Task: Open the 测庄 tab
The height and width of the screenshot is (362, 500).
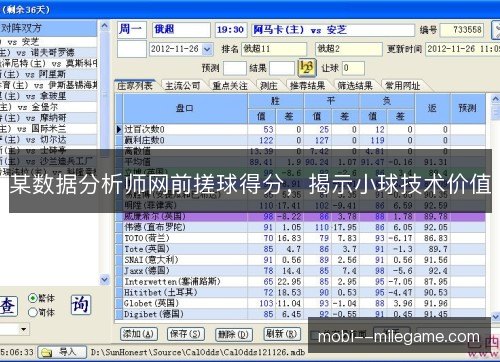Action: pos(269,86)
